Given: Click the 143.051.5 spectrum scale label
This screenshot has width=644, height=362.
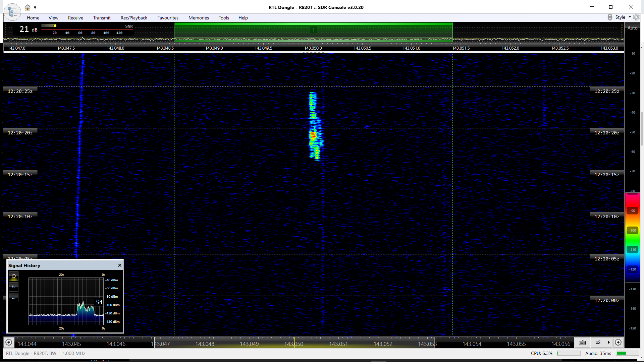Looking at the screenshot, I should point(461,48).
